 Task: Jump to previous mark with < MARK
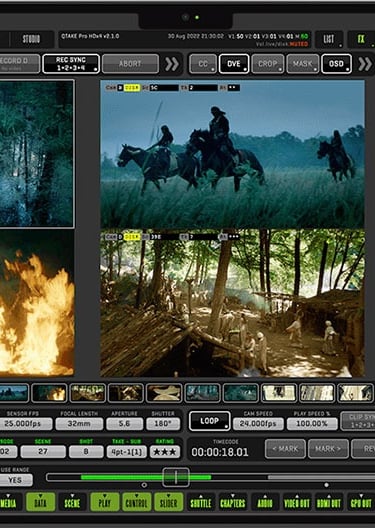tap(285, 449)
